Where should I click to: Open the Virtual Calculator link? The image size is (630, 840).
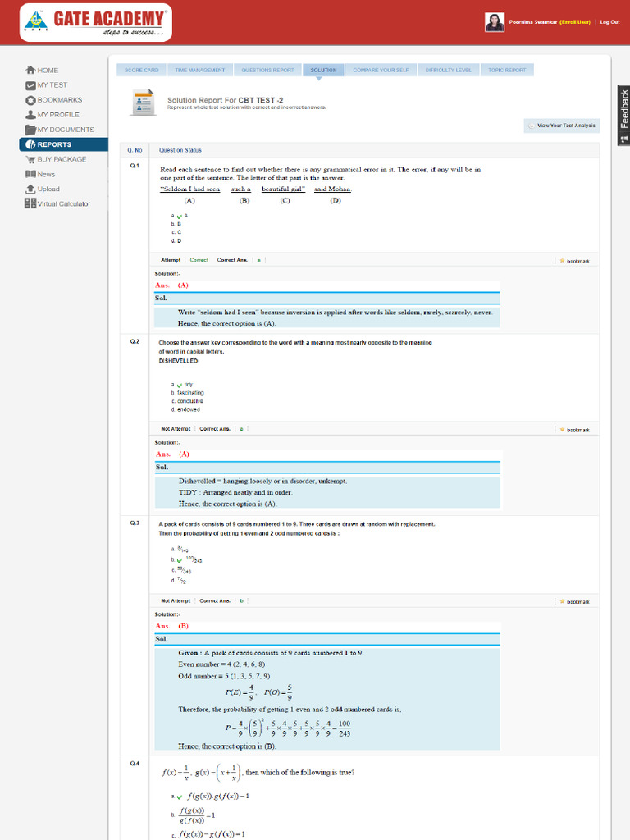[x=64, y=203]
